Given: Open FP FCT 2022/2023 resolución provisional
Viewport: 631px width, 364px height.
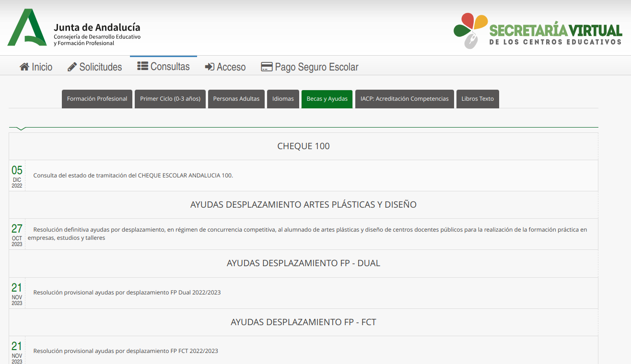Looking at the screenshot, I should tap(126, 351).
